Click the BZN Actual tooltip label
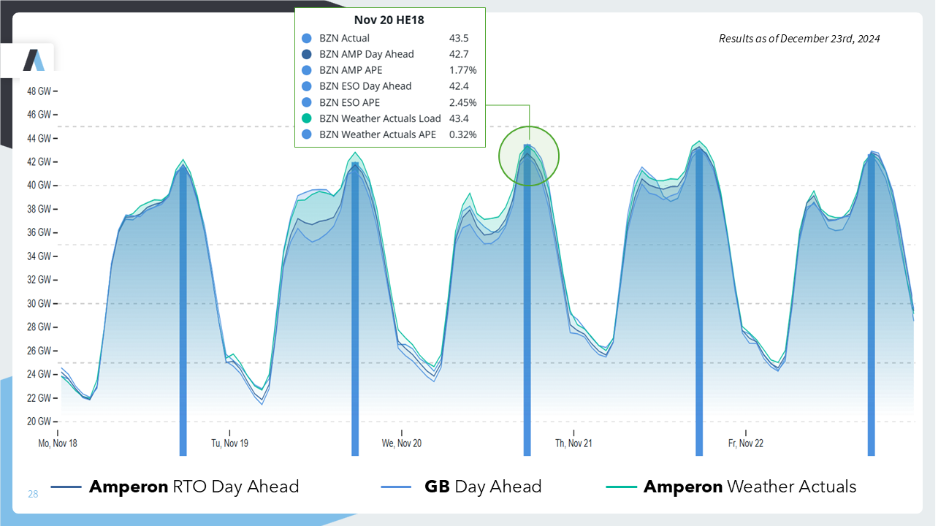936x526 pixels. click(x=344, y=38)
